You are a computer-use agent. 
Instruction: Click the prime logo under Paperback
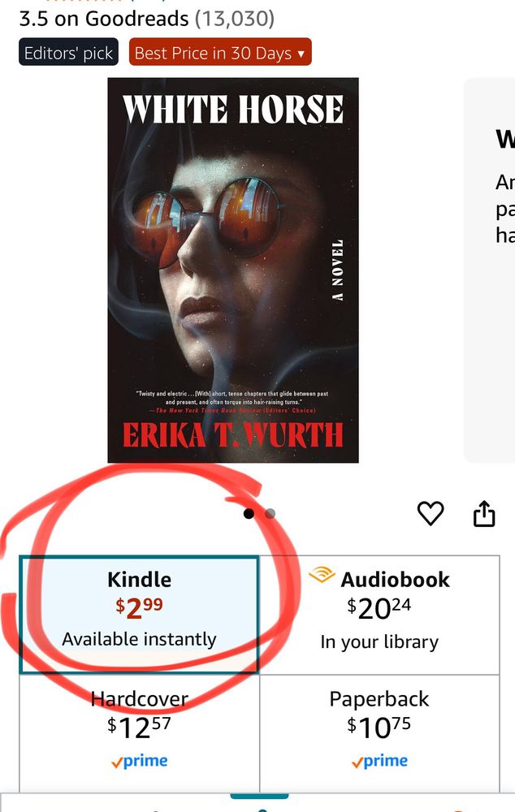(x=380, y=761)
